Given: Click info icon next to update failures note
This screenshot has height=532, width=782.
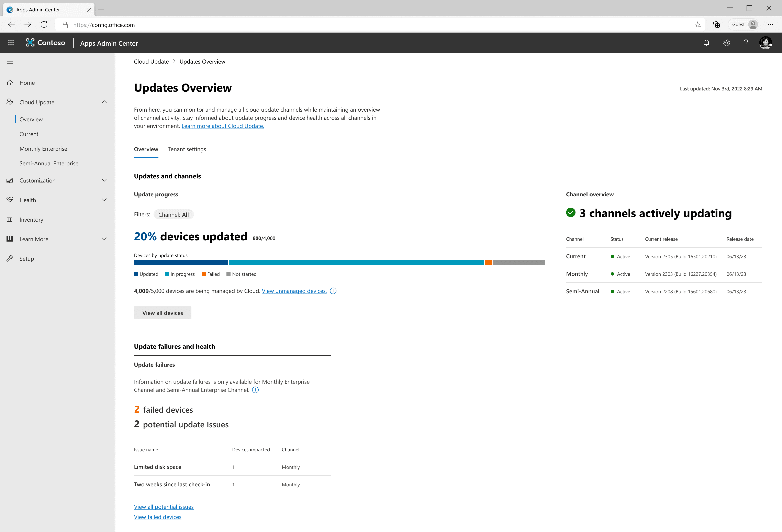Looking at the screenshot, I should point(255,390).
